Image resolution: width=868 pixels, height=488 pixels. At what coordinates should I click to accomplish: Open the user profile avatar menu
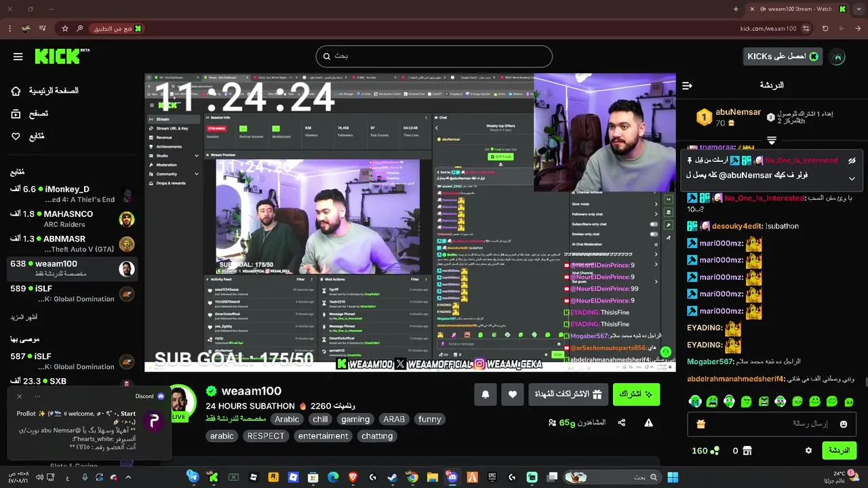pos(838,57)
